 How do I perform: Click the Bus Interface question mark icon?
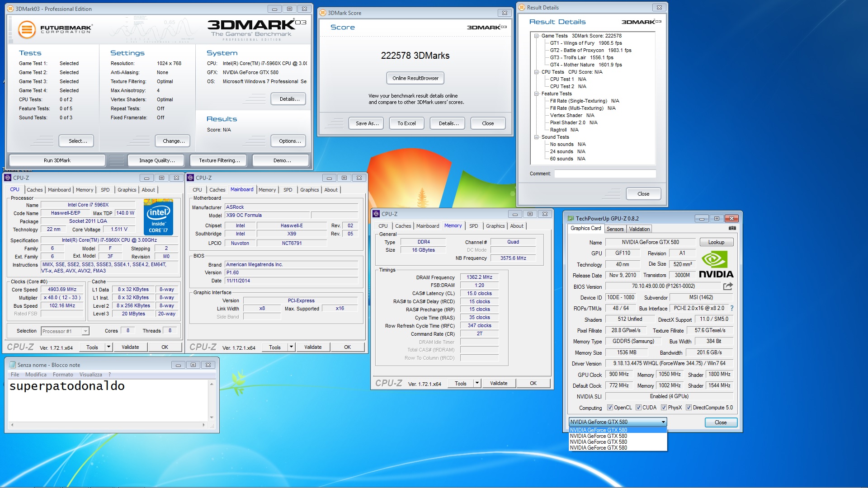pyautogui.click(x=732, y=308)
